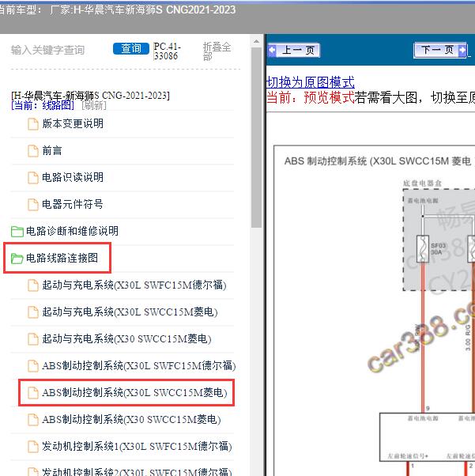The height and width of the screenshot is (476, 475).
Task: Go to previous page with 上一页
Action: (293, 50)
